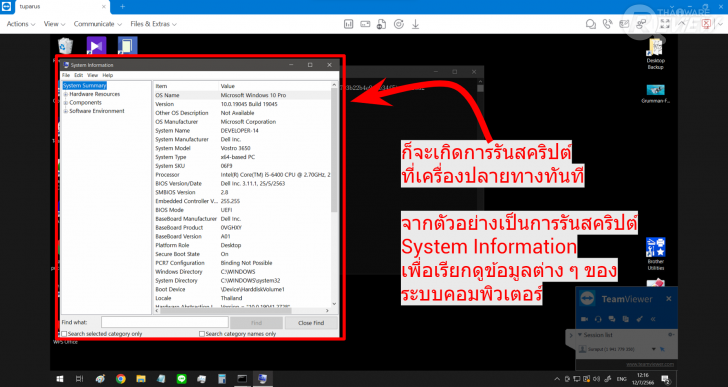Click the Find what input field
This screenshot has width=728, height=387.
[x=165, y=322]
